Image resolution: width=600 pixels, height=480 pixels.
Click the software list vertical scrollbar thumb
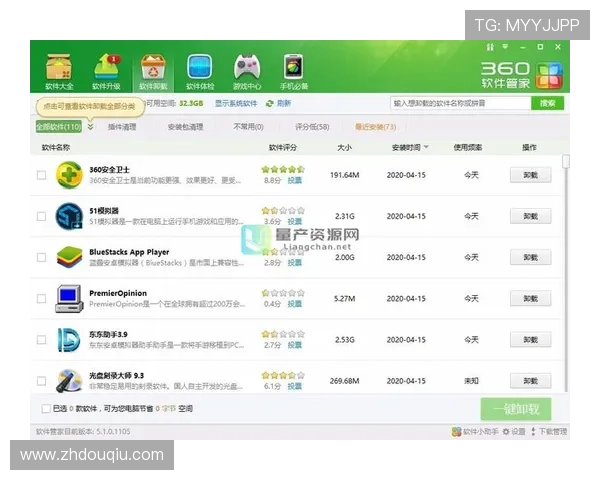point(566,161)
